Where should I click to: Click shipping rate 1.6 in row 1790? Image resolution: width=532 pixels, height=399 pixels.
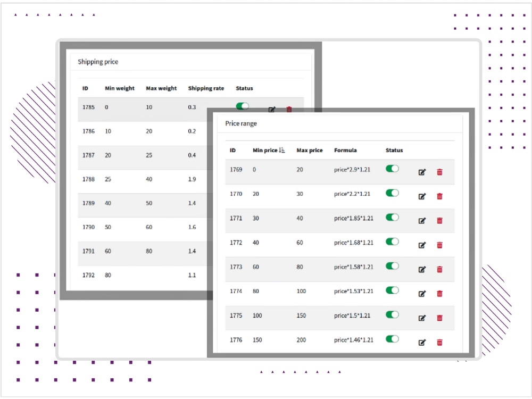click(x=192, y=227)
